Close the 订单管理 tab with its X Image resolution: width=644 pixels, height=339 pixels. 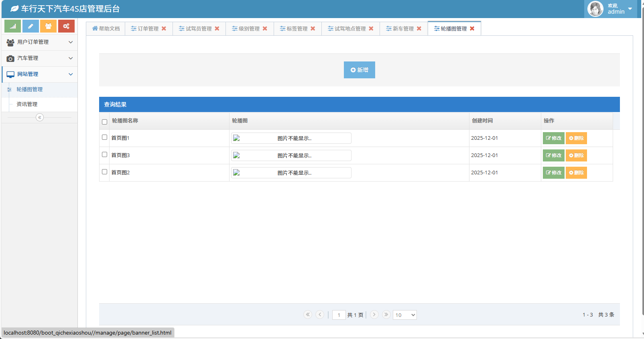pyautogui.click(x=164, y=29)
